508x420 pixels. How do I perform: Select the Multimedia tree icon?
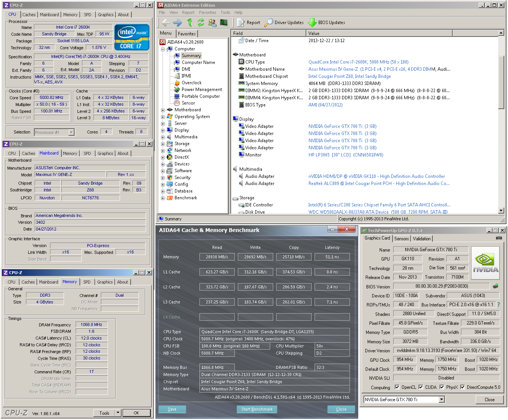[x=170, y=137]
